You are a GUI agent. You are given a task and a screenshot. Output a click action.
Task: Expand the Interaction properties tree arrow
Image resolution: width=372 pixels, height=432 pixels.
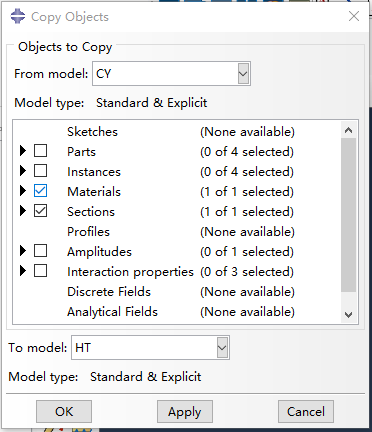[x=23, y=271]
